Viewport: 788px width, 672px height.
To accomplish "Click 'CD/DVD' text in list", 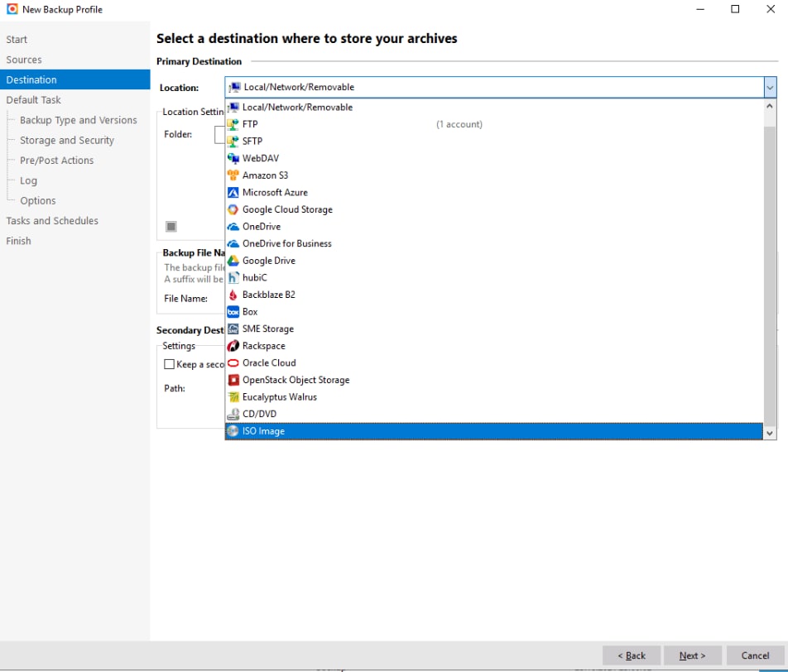I will [x=259, y=414].
